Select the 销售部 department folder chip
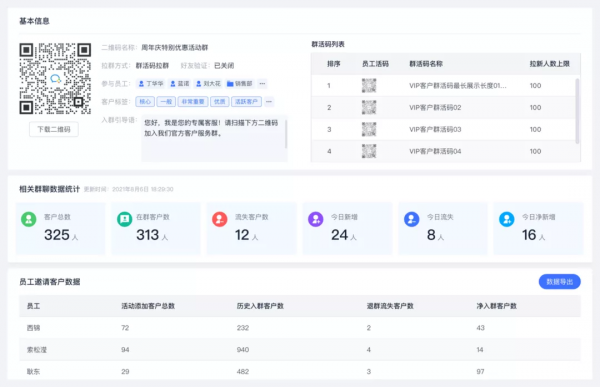Screen dimensions: 600x387 240,83
